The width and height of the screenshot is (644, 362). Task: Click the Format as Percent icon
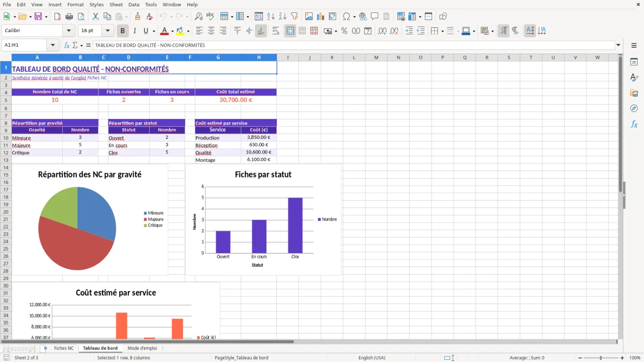pos(344,31)
